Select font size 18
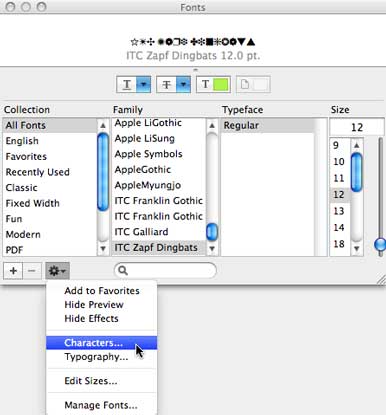This screenshot has width=386, height=415. click(340, 244)
